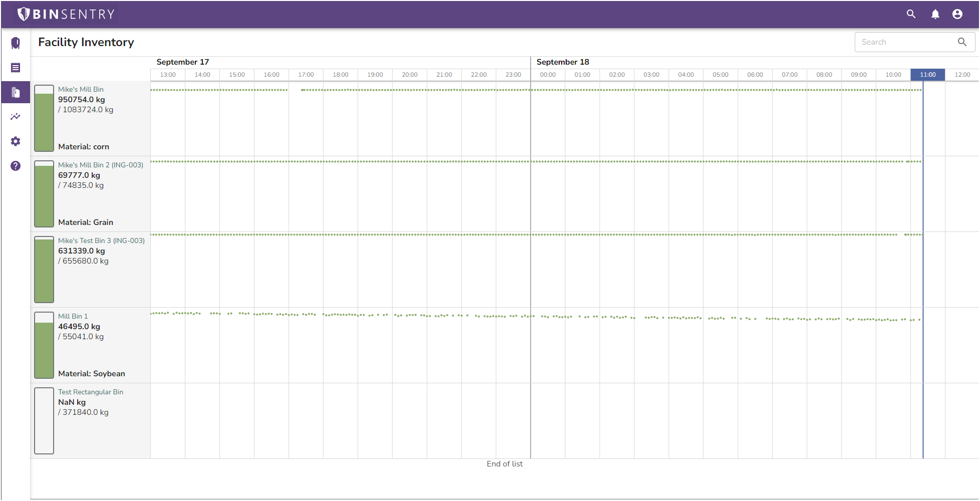Viewport: 980px width, 501px height.
Task: Open the orders list icon in sidebar
Action: [15, 67]
